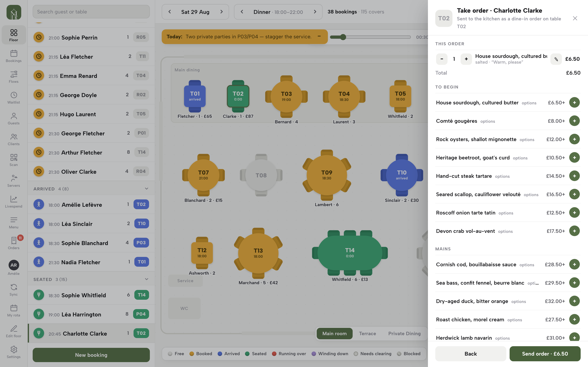This screenshot has width=588, height=367.
Task: Collapse the Today notice banner
Action: tap(319, 36)
